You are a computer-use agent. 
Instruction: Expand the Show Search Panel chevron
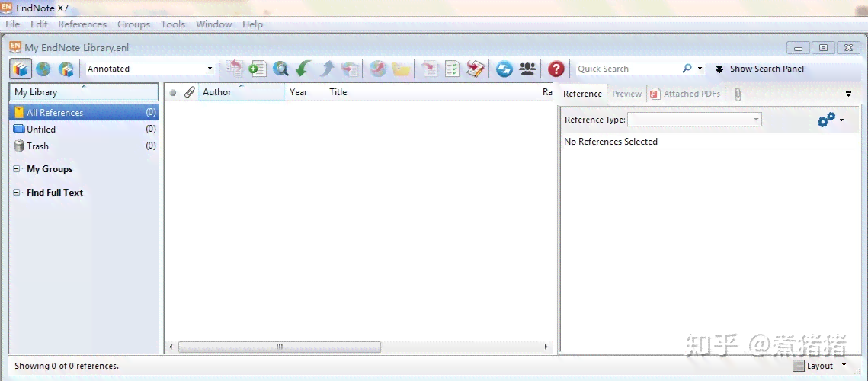point(719,69)
